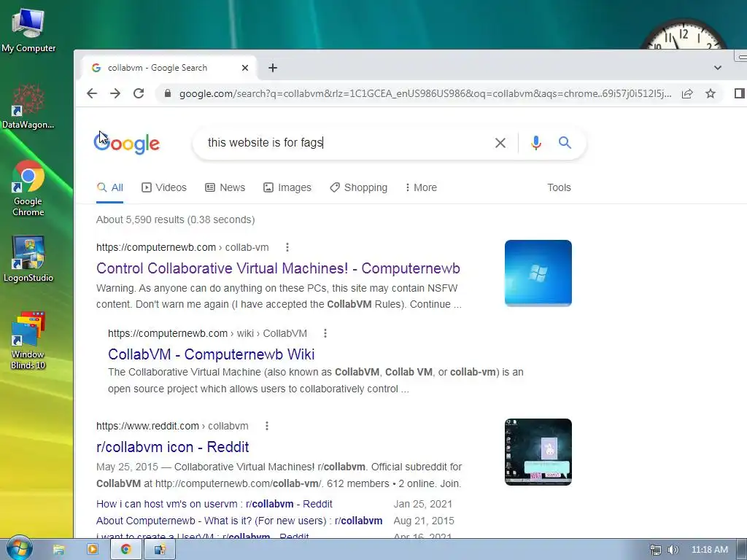Share this page via the share icon
This screenshot has width=747, height=560.
tap(687, 93)
